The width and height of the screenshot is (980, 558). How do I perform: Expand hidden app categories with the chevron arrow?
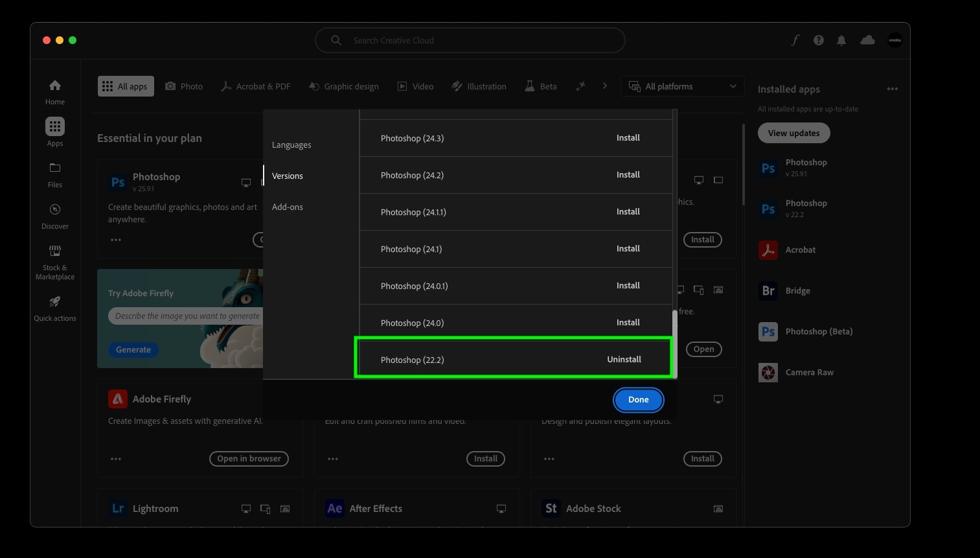pos(604,86)
